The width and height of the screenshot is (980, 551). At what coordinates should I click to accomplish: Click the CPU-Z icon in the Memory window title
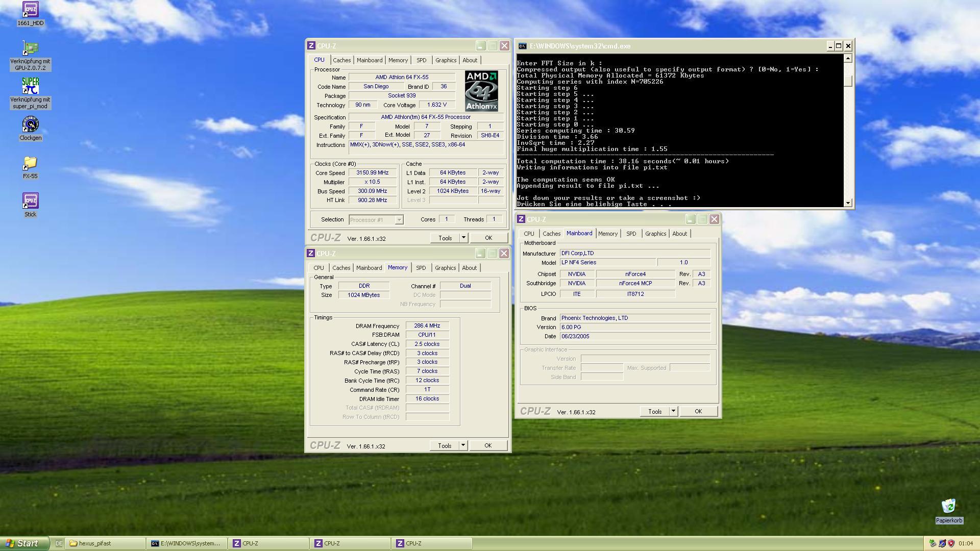pyautogui.click(x=311, y=254)
